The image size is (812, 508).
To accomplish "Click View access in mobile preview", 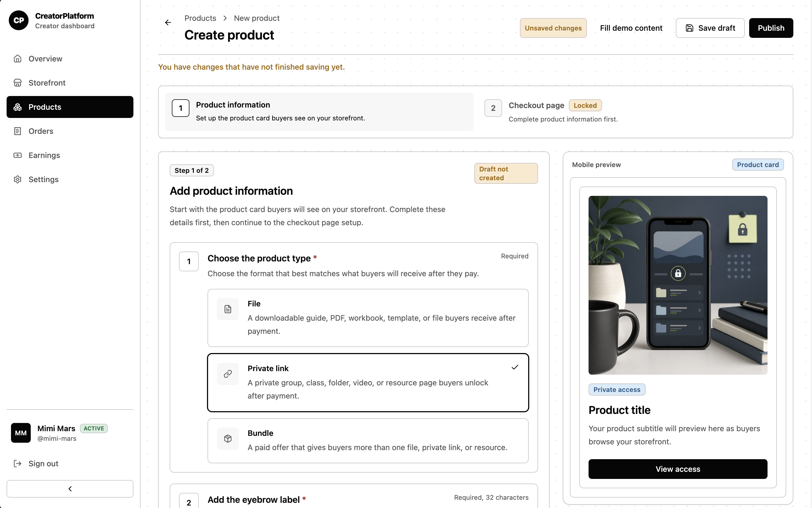I will click(x=677, y=469).
